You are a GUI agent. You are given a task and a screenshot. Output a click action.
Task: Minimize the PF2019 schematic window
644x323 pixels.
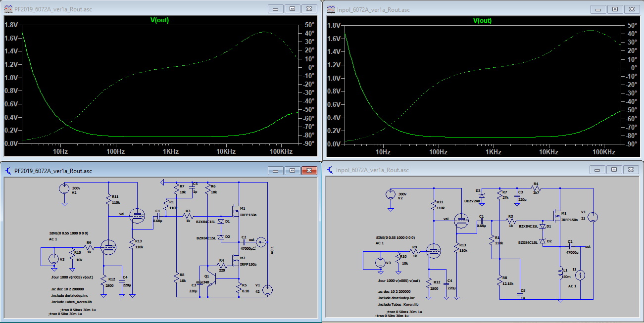276,171
